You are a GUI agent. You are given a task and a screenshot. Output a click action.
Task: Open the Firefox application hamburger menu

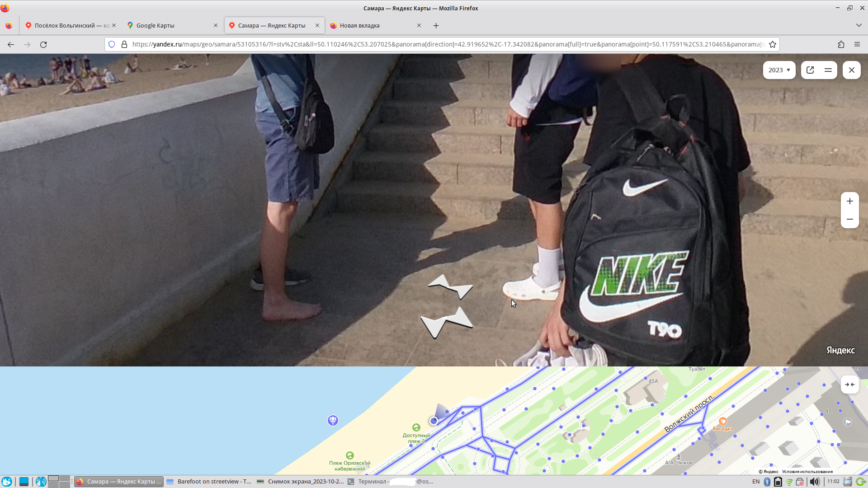[857, 44]
